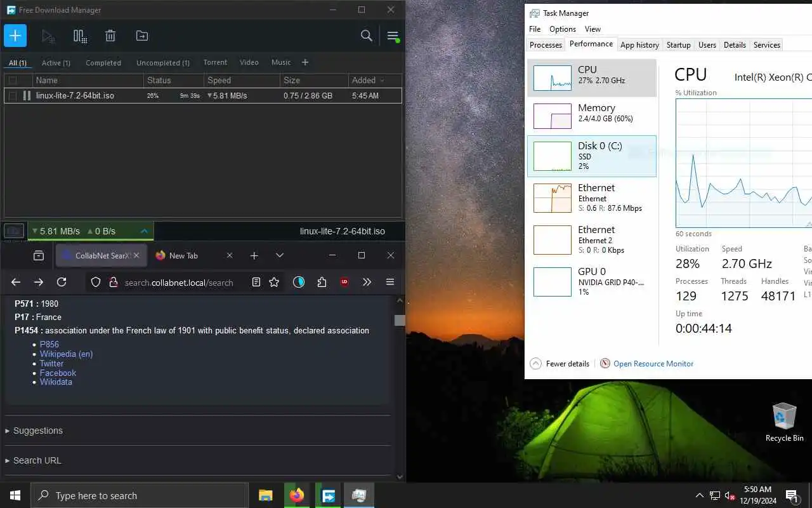Follow the Facebook link

58,373
